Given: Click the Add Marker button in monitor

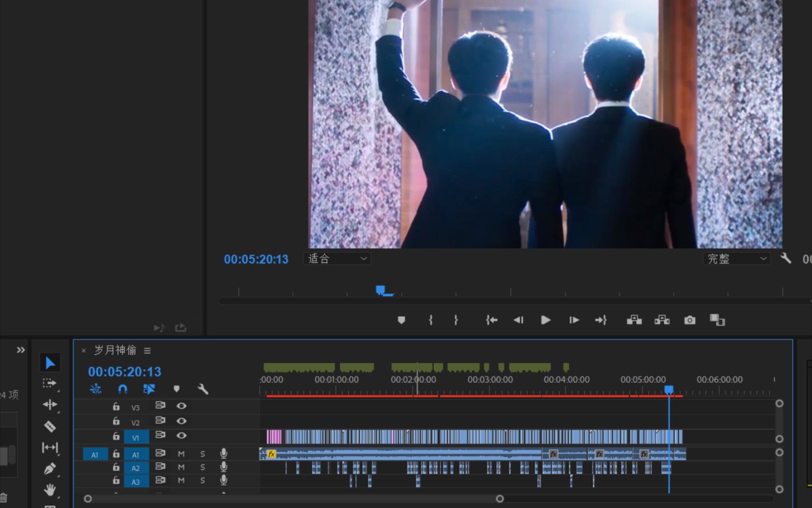Looking at the screenshot, I should click(401, 320).
